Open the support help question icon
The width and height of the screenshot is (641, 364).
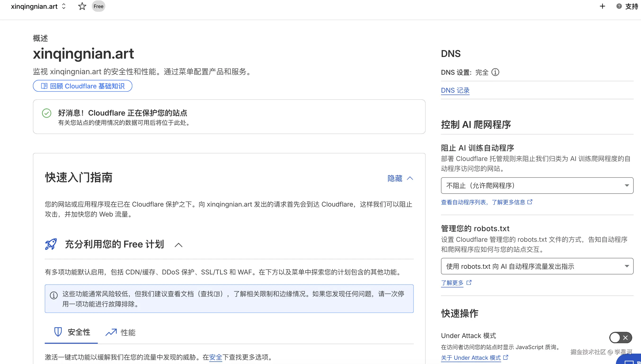click(x=619, y=6)
